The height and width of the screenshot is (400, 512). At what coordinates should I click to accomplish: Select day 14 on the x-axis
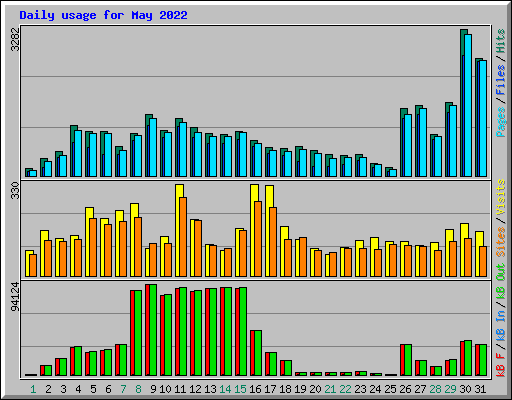225,389
